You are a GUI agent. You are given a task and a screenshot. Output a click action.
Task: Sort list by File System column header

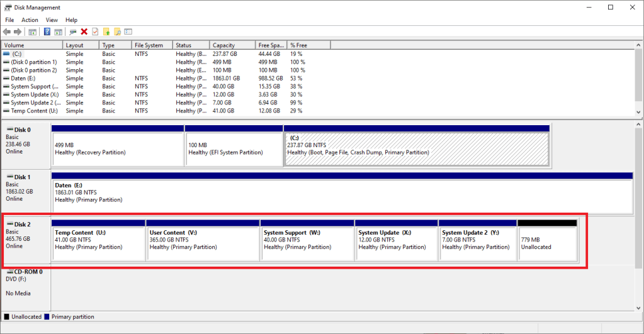[149, 45]
